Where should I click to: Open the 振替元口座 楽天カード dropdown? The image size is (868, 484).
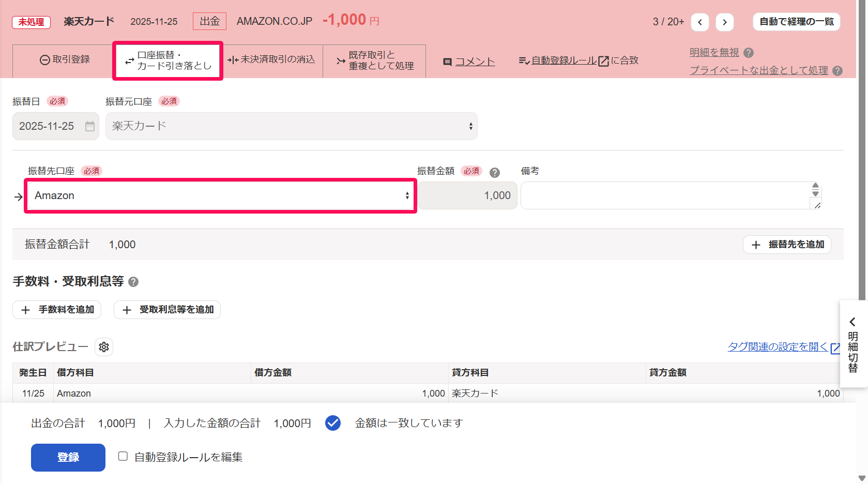point(292,126)
